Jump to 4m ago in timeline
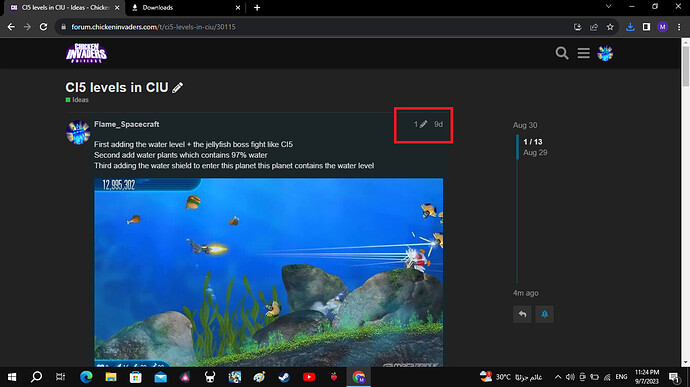This screenshot has width=690, height=387. coord(525,293)
